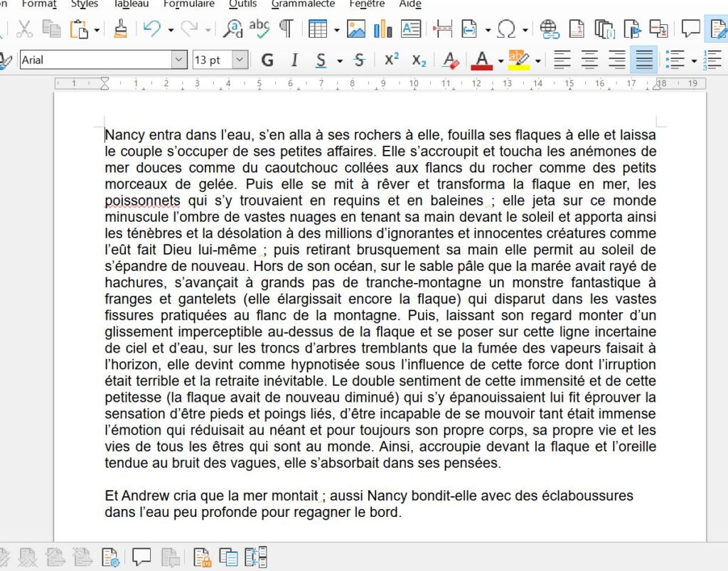Expand the bullet list style arrow
Viewport: 728px width, 571px height.
click(x=694, y=61)
